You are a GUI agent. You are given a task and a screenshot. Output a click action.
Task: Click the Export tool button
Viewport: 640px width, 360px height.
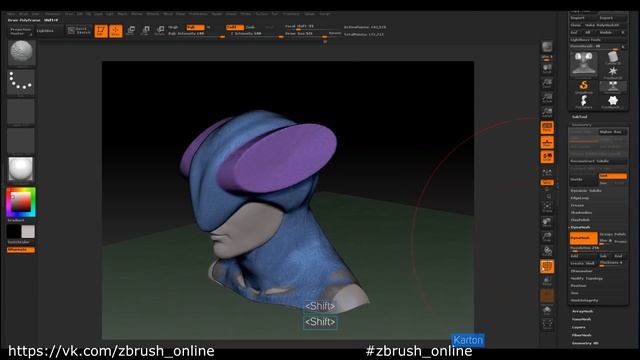click(x=613, y=18)
